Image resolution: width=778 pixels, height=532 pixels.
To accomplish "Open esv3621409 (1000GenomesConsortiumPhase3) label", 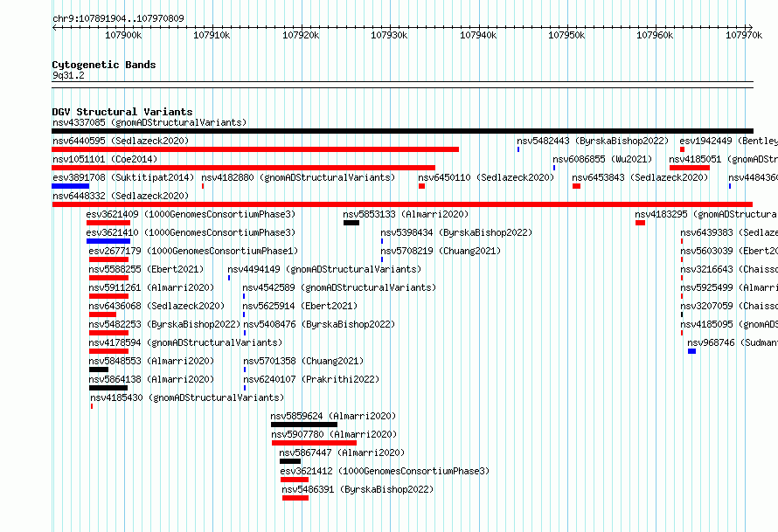I will [191, 214].
